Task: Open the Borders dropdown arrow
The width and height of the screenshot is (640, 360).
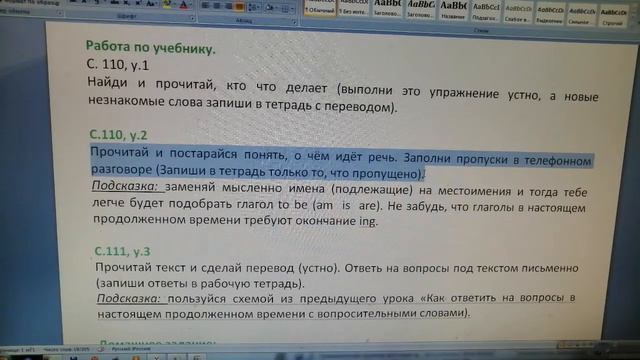Action: pos(293,9)
